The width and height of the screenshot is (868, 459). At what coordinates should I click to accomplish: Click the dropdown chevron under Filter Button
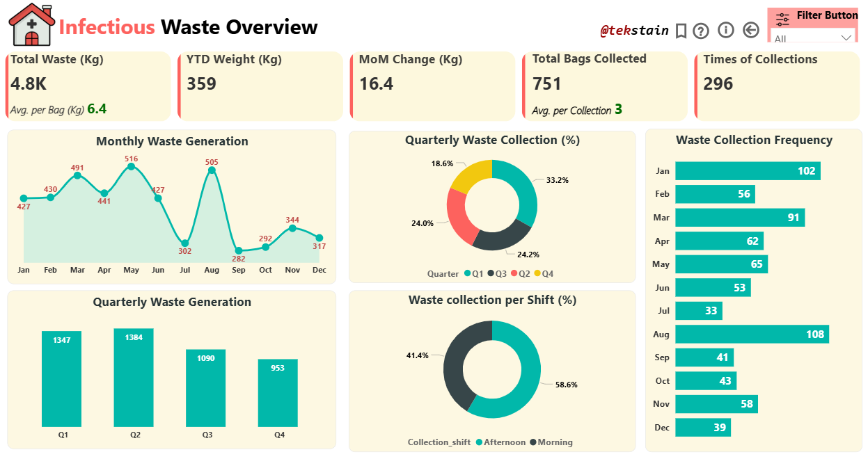tap(846, 38)
